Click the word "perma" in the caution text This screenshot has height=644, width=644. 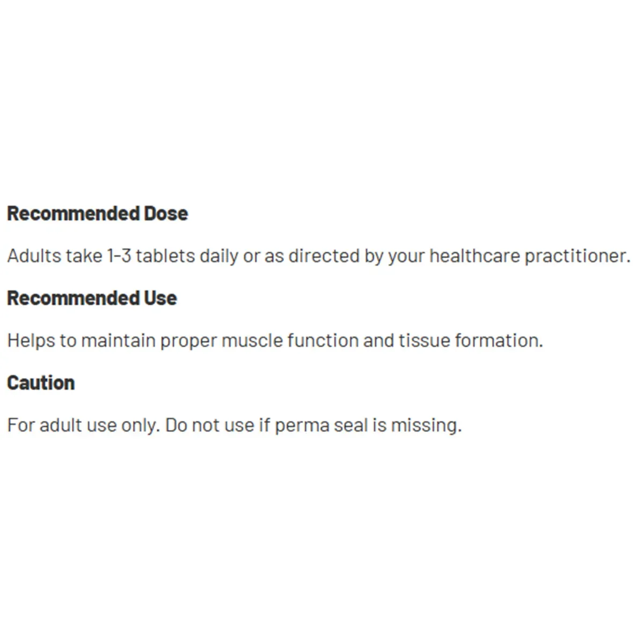[x=301, y=426]
